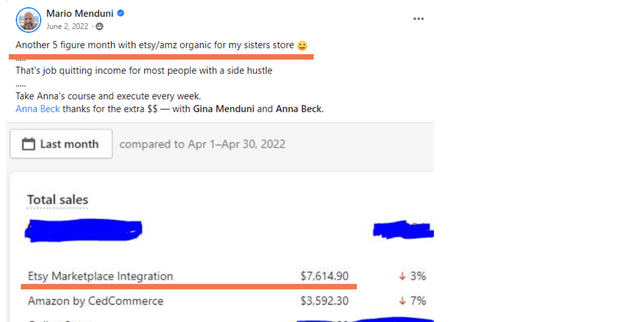Click the calendar icon in Last month button
Viewport: 644px width, 322px height.
coord(29,144)
